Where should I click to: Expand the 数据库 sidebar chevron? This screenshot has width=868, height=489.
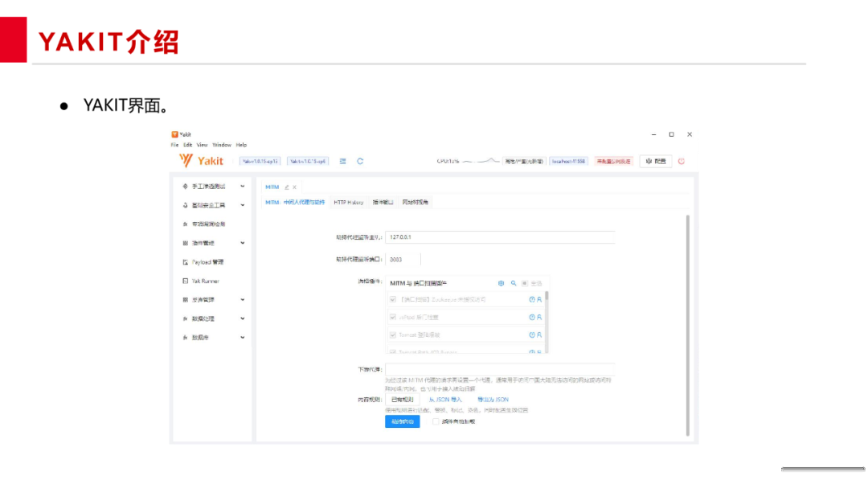tap(243, 337)
